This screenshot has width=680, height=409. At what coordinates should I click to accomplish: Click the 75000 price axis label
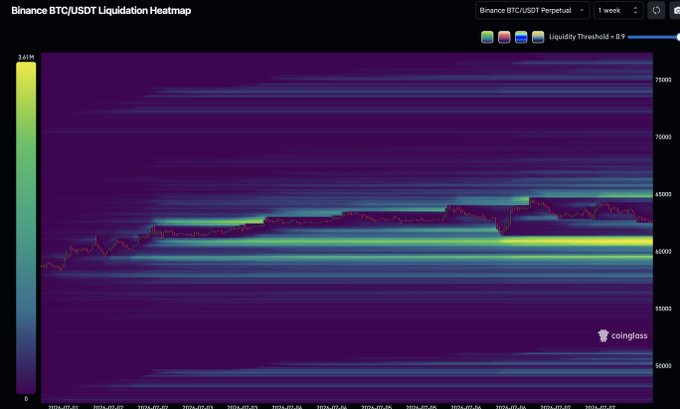coord(663,80)
